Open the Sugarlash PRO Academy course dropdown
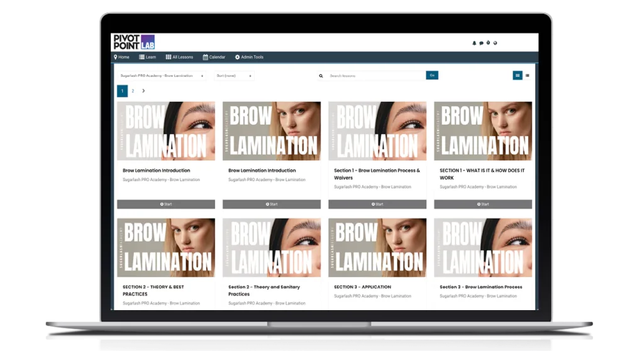 (162, 75)
